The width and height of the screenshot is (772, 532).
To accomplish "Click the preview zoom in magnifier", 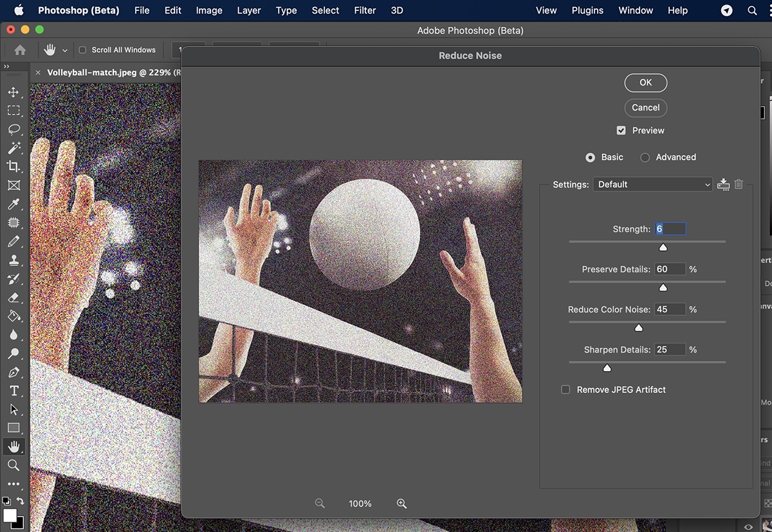I will tap(402, 504).
